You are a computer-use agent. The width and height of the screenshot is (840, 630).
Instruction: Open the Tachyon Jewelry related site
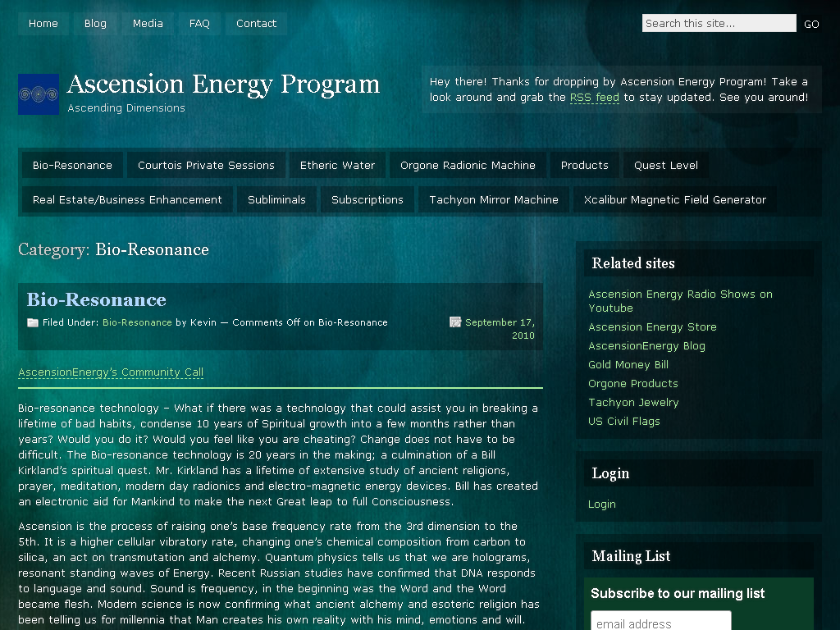point(633,402)
